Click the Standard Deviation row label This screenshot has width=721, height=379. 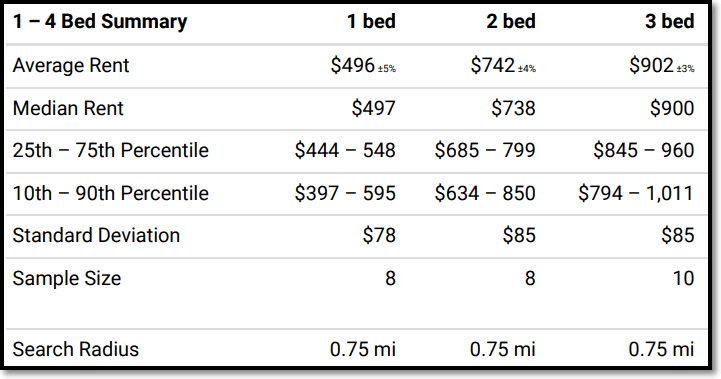pyautogui.click(x=96, y=235)
